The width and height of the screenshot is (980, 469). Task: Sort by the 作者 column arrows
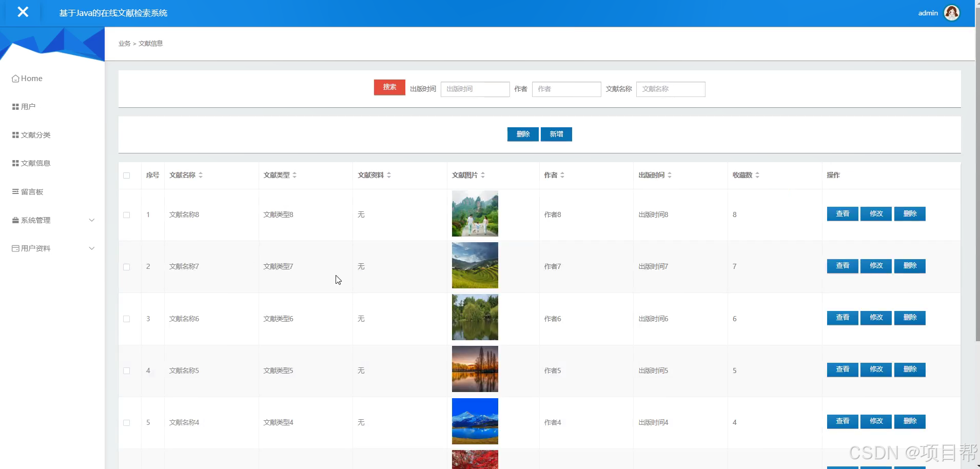562,175
